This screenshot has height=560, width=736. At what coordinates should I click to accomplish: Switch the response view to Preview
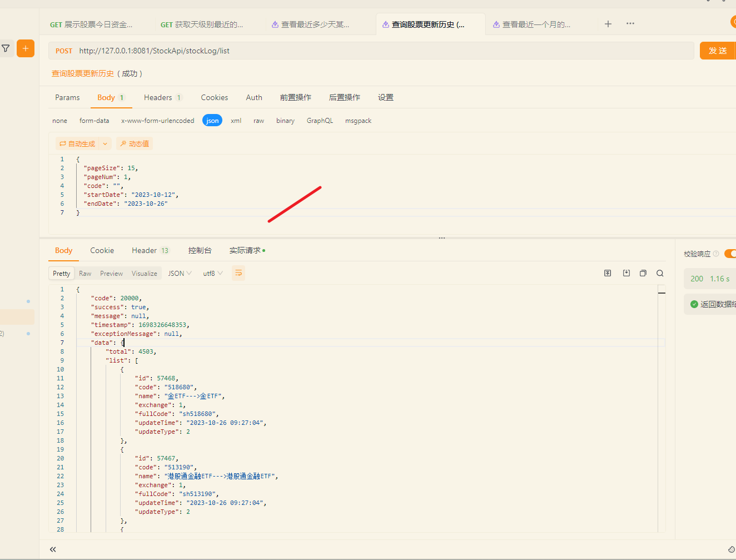coord(111,273)
